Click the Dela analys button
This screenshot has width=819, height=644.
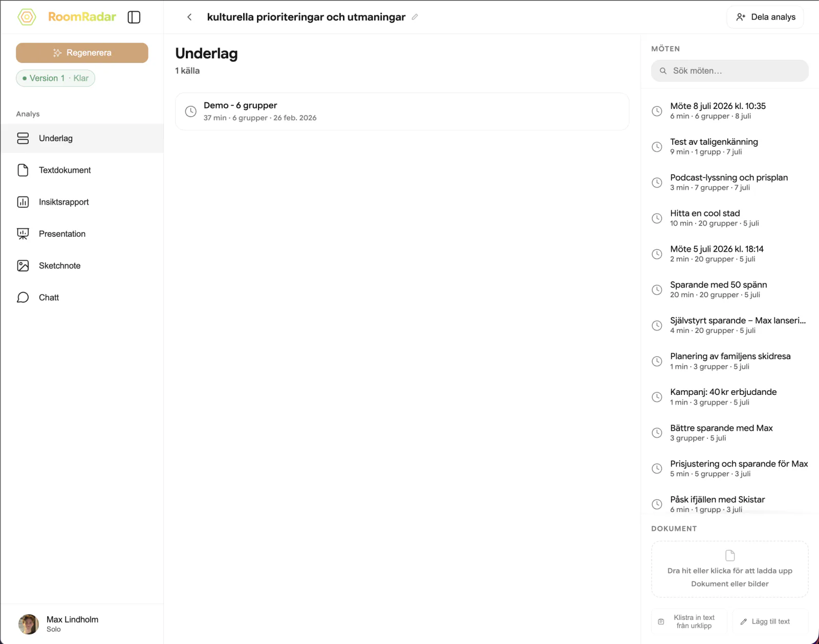pyautogui.click(x=765, y=17)
